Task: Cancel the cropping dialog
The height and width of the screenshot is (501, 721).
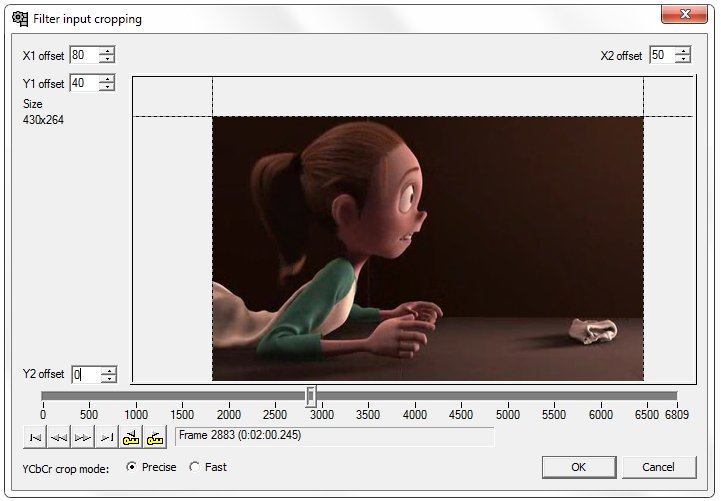Action: tap(659, 467)
